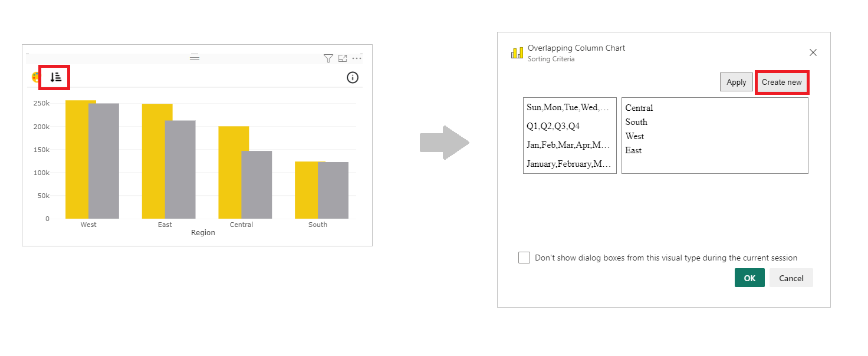Open the More options ellipsis menu
Viewport: 868px width, 356px height.
click(x=357, y=58)
